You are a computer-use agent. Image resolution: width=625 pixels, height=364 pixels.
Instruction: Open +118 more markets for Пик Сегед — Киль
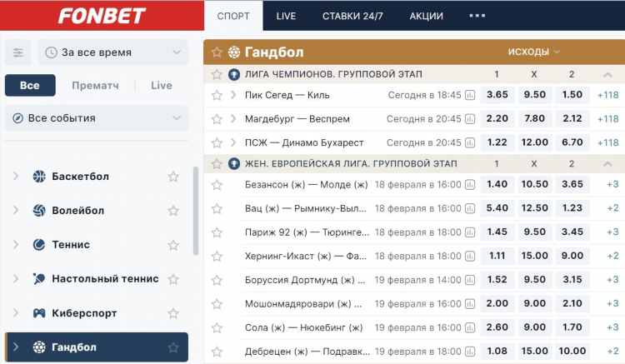point(607,95)
